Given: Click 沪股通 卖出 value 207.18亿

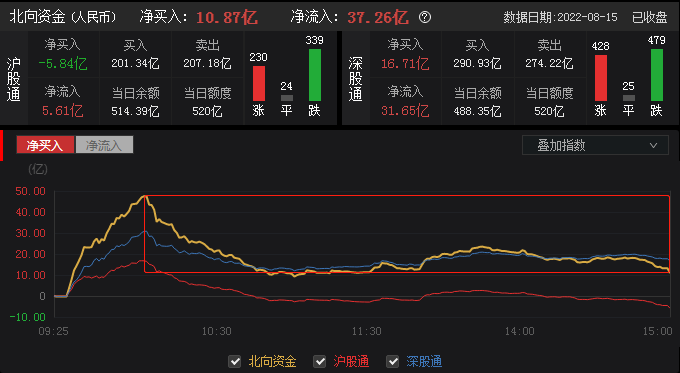Looking at the screenshot, I should pos(207,64).
